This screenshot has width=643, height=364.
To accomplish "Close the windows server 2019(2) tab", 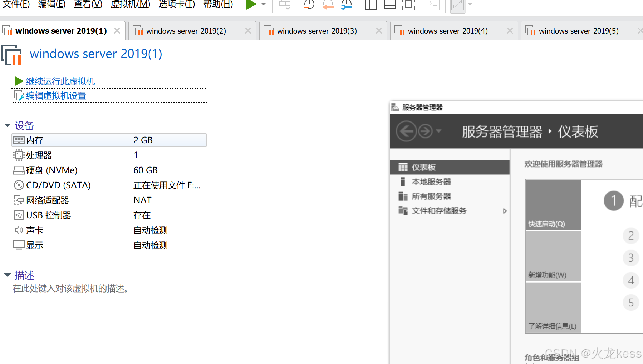I will coord(248,31).
